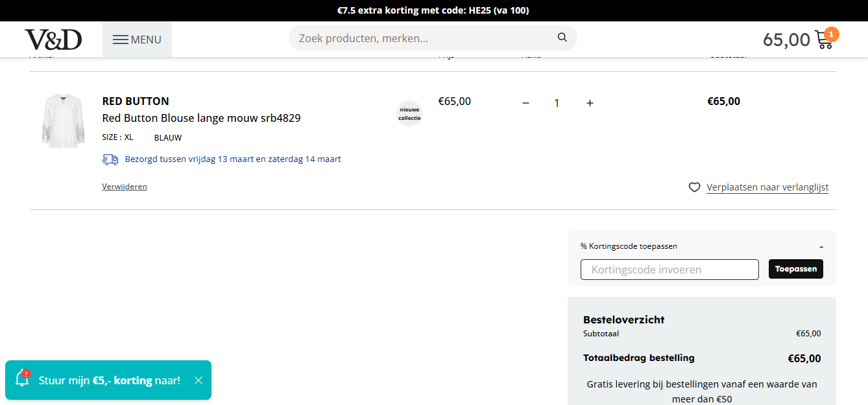Click the delivery truck icon
Screen dimensions: 868x405
[110, 159]
